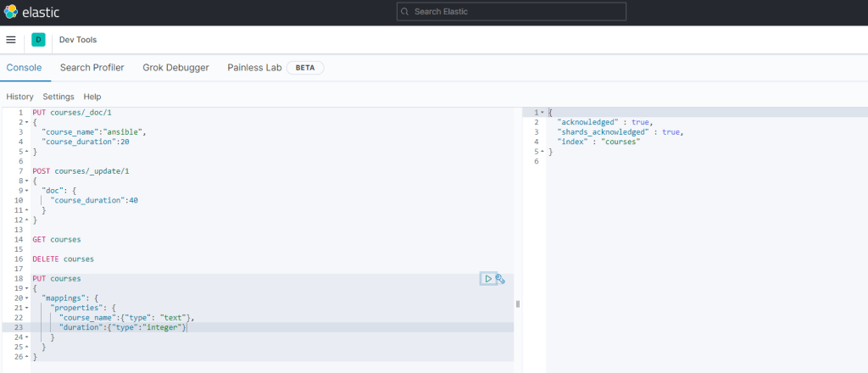Open the console Help link
Screen dimensions: 868x373
92,97
